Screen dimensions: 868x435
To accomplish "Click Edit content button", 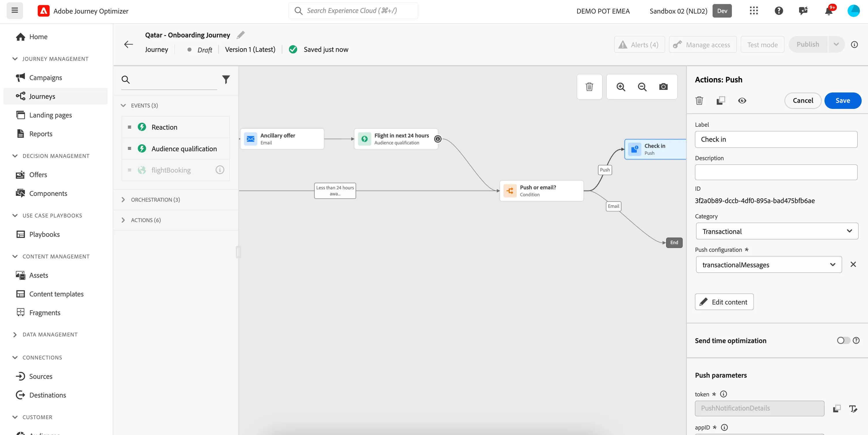I will (724, 302).
